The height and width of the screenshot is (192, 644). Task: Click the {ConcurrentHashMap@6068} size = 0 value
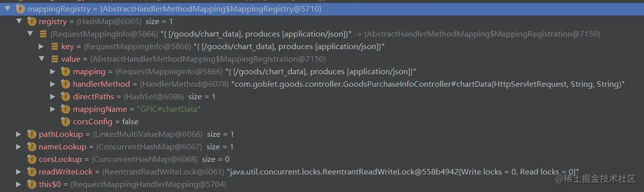coord(160,159)
